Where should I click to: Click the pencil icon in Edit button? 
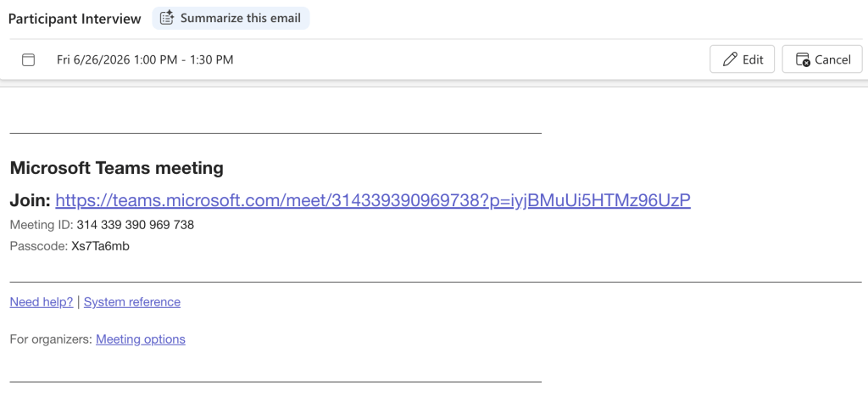click(x=730, y=59)
